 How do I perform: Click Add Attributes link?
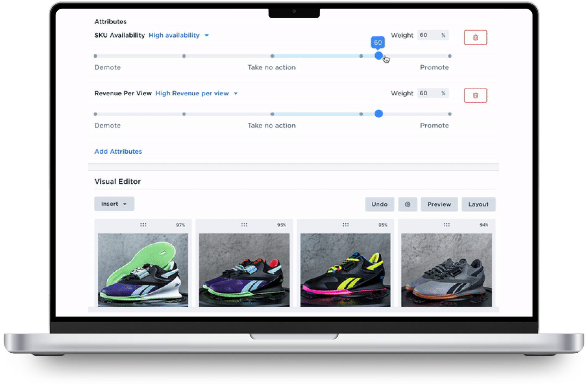pyautogui.click(x=118, y=151)
